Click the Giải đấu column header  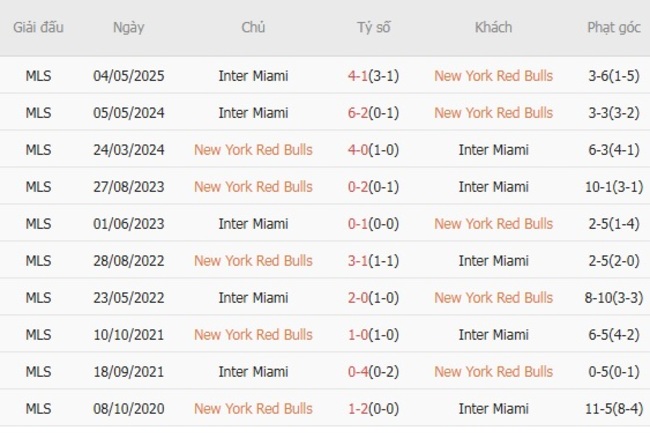(38, 28)
